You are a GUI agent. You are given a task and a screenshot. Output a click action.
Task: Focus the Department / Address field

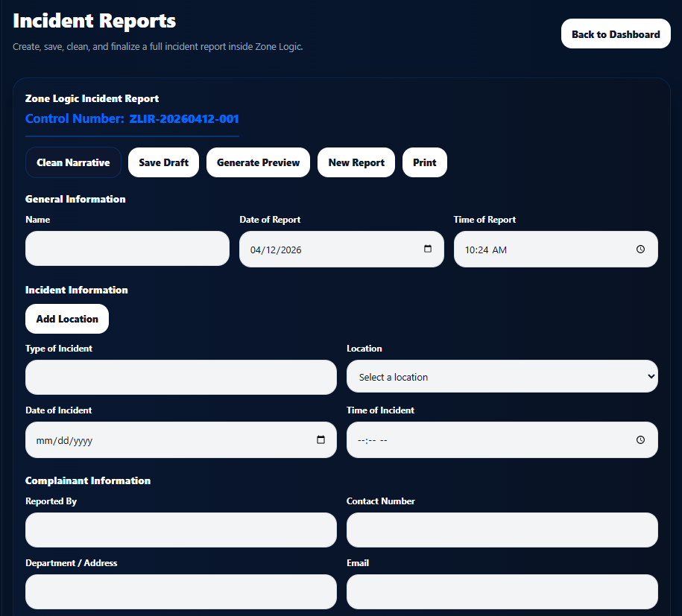pos(181,591)
